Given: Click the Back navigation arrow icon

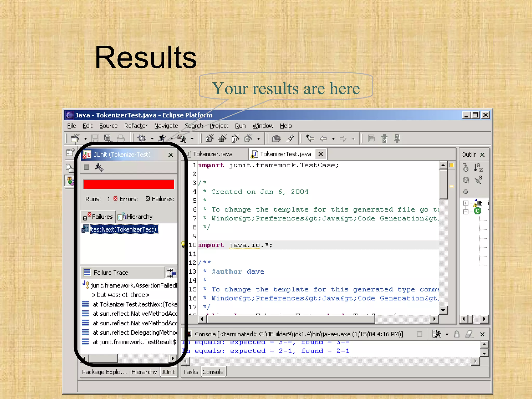Looking at the screenshot, I should [x=323, y=139].
